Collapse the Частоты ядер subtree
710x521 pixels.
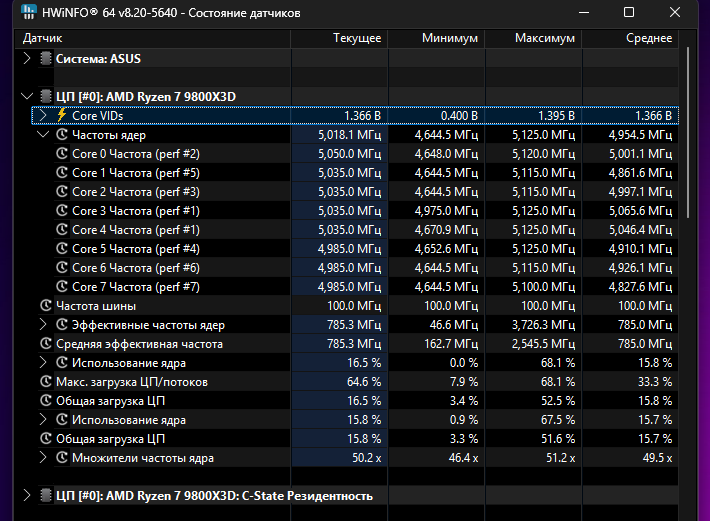point(43,134)
